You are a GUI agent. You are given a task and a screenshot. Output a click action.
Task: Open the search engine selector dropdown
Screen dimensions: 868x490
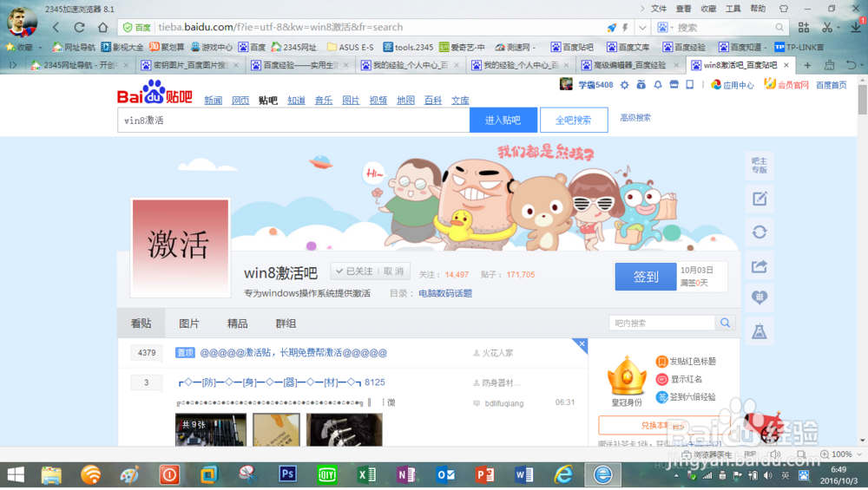pyautogui.click(x=665, y=27)
